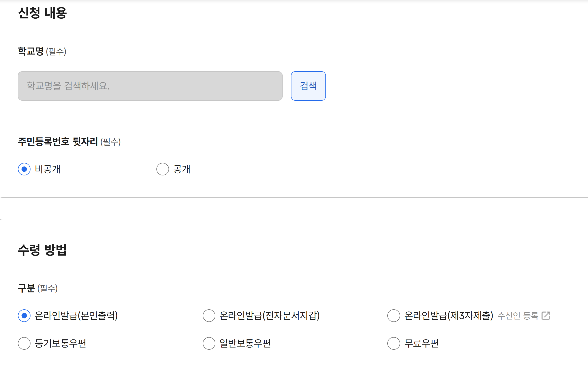Pick 등기보통우편 registered mail delivery
This screenshot has height=369, width=588.
pyautogui.click(x=24, y=343)
